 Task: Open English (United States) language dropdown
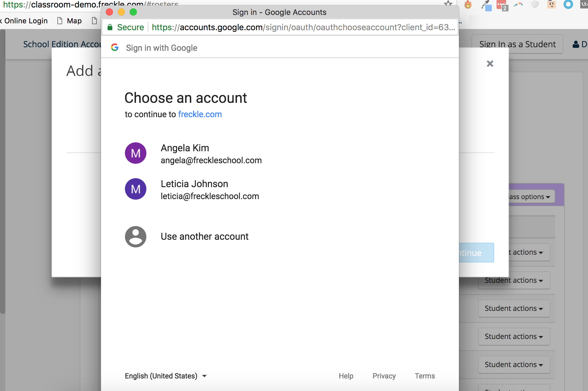[166, 376]
